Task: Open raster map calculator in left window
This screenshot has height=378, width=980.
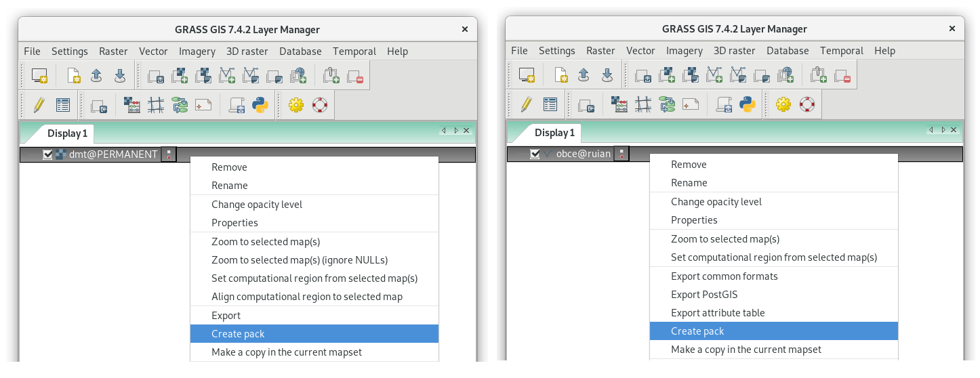Action: [x=132, y=105]
